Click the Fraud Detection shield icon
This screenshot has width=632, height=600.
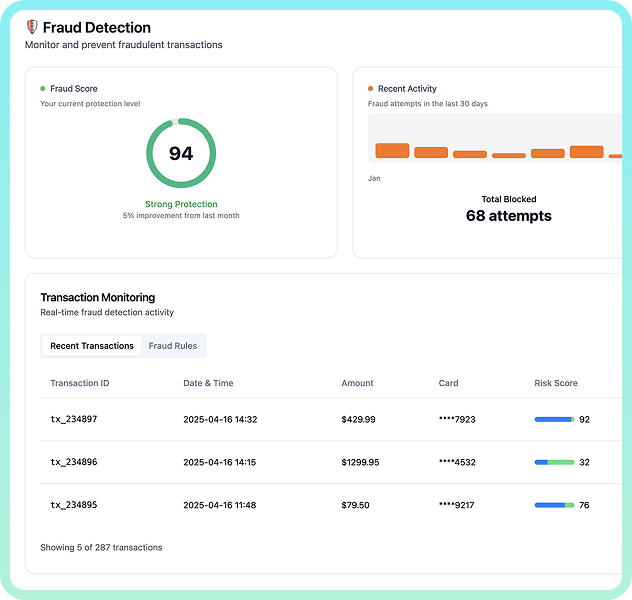(32, 28)
